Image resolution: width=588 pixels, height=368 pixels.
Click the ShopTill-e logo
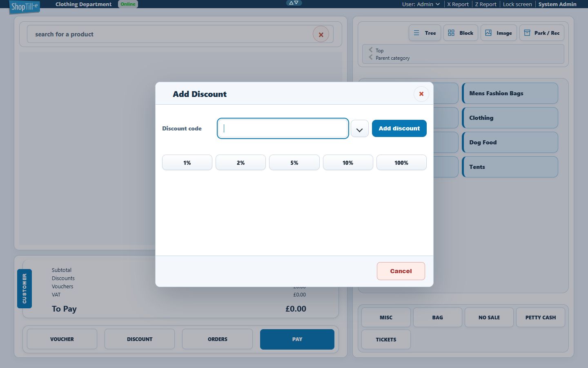(x=24, y=7)
